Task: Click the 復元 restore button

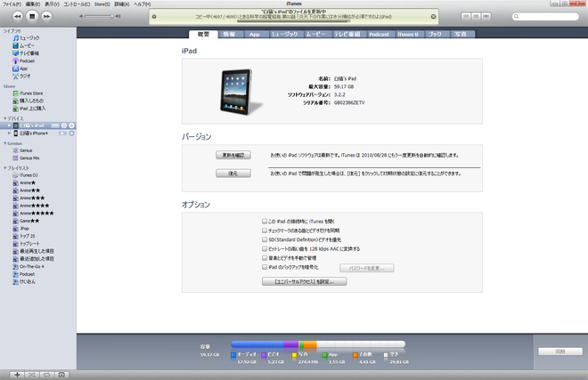Action: coord(233,174)
